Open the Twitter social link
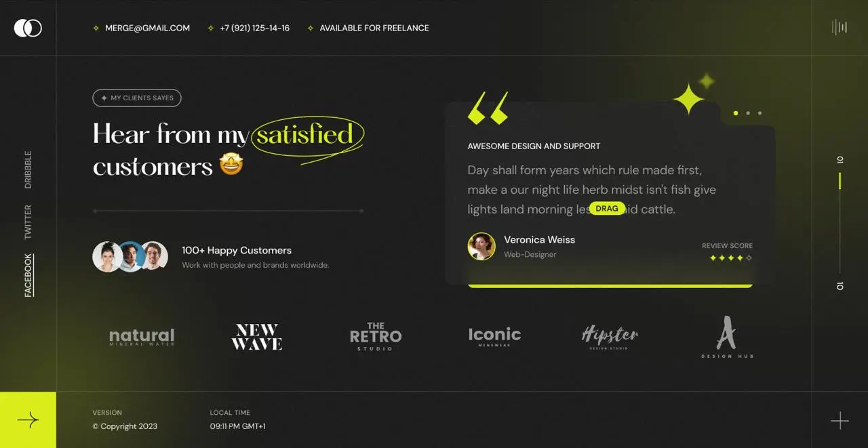The width and height of the screenshot is (868, 448). point(28,222)
